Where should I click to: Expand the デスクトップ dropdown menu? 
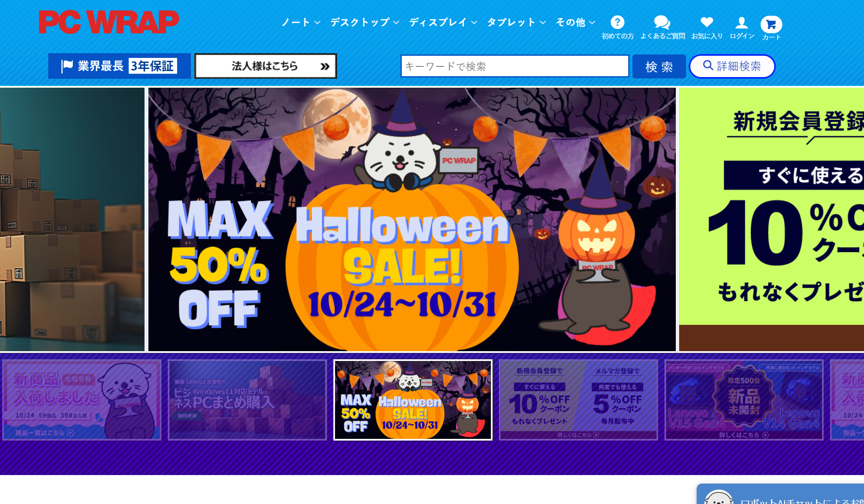coord(365,22)
